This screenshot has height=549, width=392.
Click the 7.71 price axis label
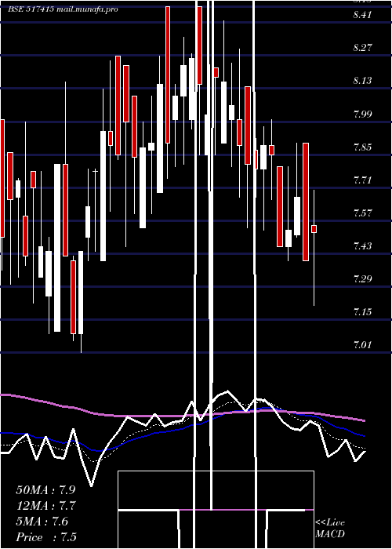pyautogui.click(x=362, y=180)
